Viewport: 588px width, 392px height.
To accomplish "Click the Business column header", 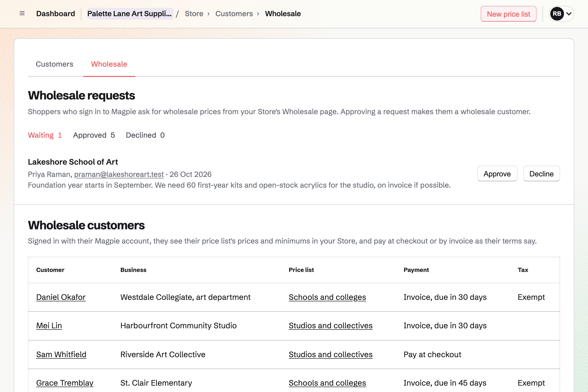I will click(133, 270).
